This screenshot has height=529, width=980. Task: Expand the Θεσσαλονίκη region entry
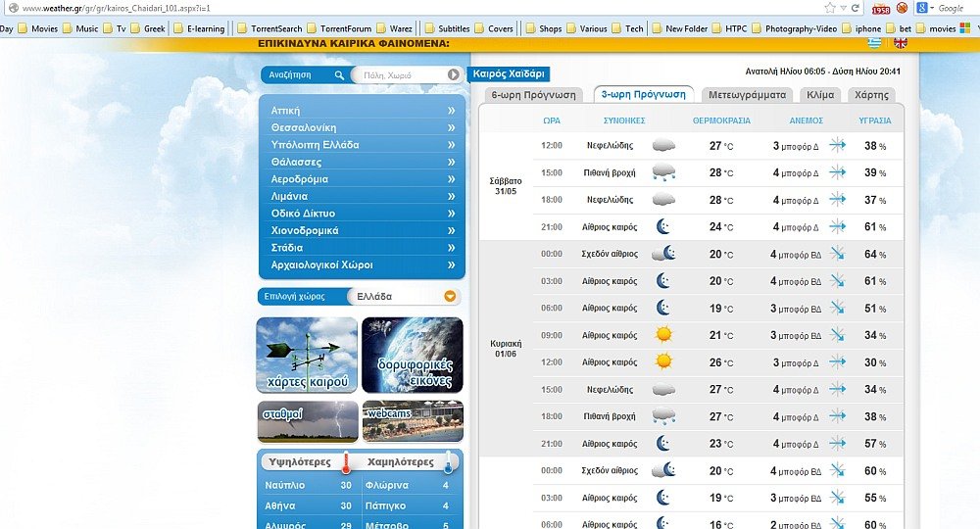click(362, 127)
